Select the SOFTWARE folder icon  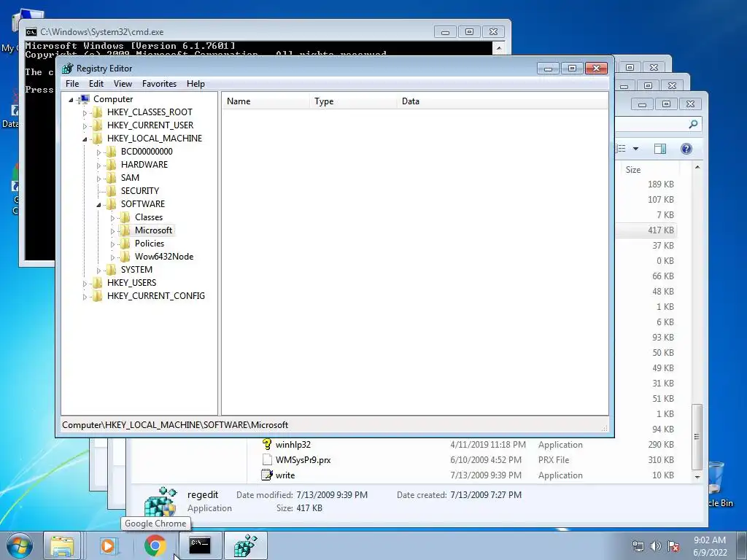(111, 204)
